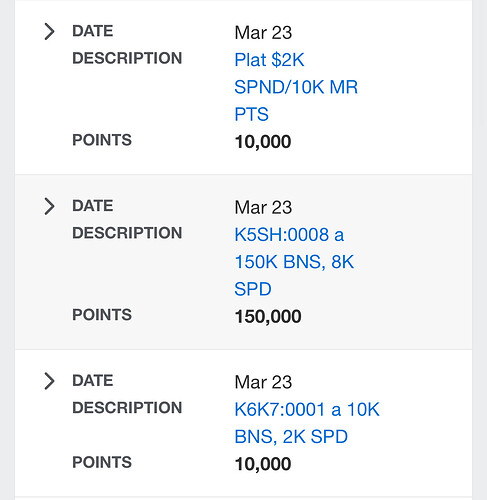Select the DATE label in the K6K7 row
Screen dimensions: 487x500
pyautogui.click(x=93, y=380)
